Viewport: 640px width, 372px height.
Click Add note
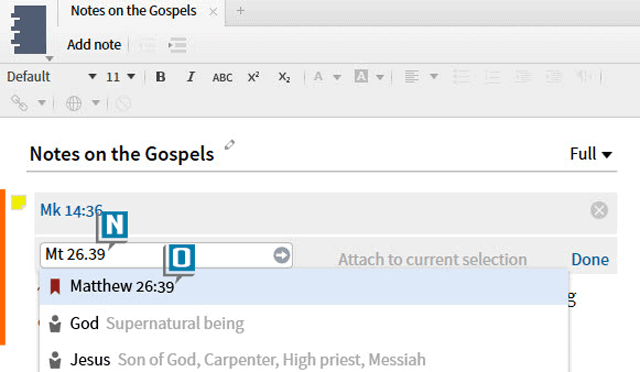94,45
